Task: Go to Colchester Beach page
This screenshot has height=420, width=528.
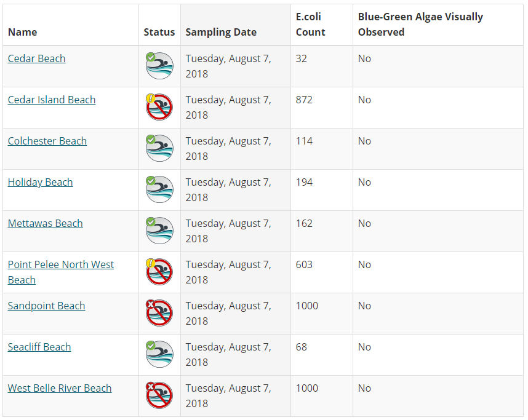Action: 47,141
